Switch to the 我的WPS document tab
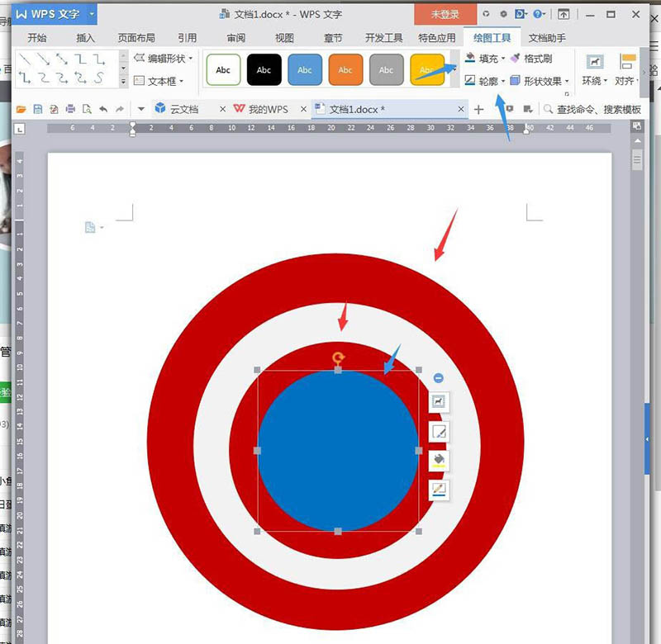This screenshot has height=644, width=661. 268,110
